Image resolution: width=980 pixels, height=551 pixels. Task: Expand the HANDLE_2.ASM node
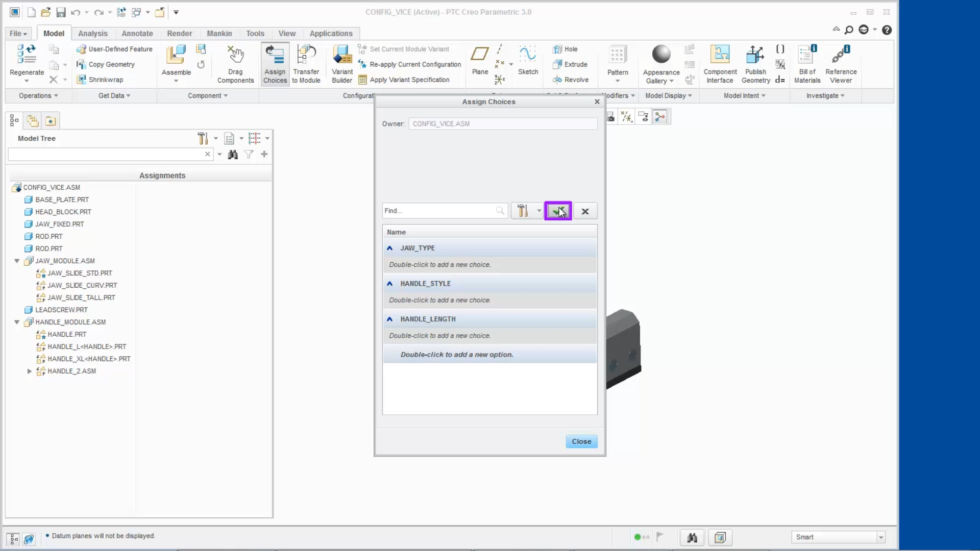(29, 371)
